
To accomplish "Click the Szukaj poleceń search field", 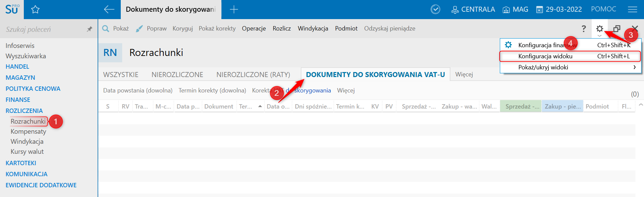I will point(44,29).
